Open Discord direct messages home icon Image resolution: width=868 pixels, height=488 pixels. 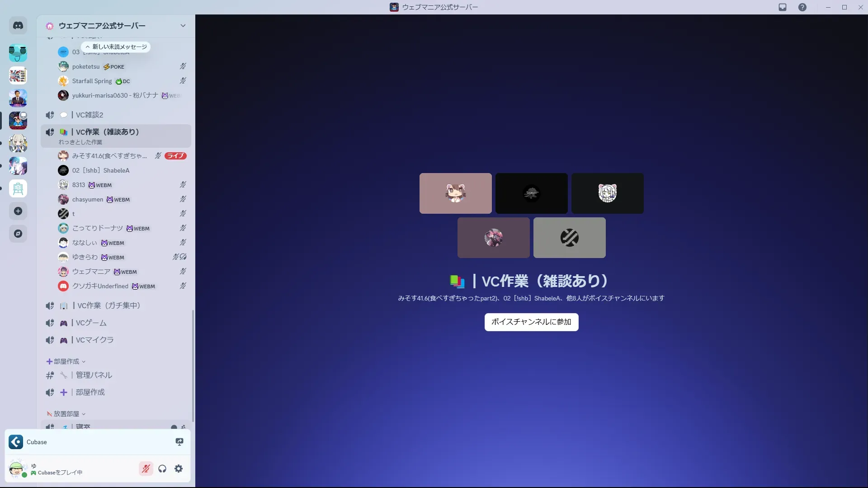pos(18,26)
